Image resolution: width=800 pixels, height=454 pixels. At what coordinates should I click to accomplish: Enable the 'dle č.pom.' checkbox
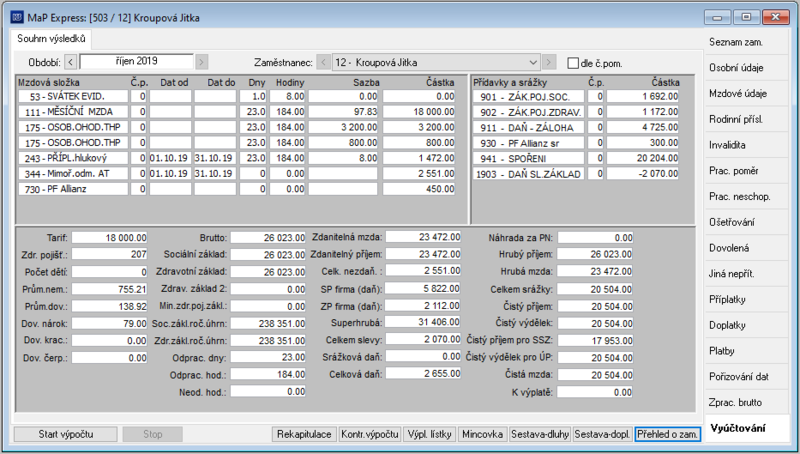coord(573,63)
